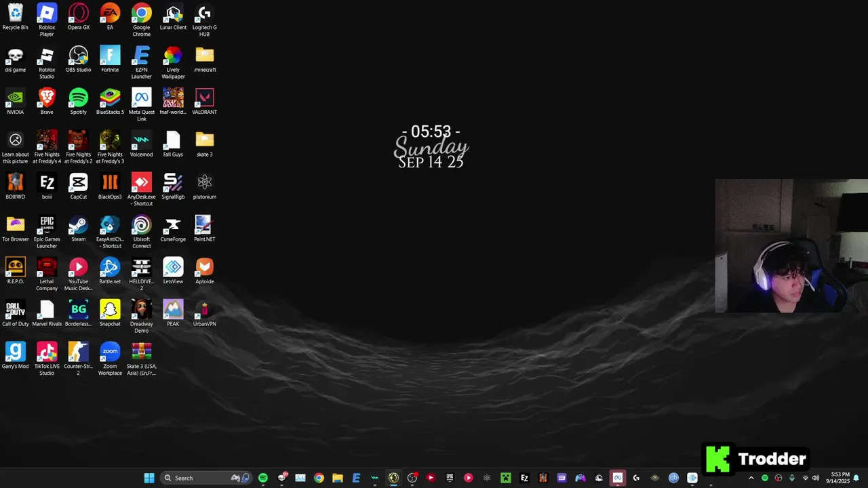Select the skate 3 folder icon

204,144
